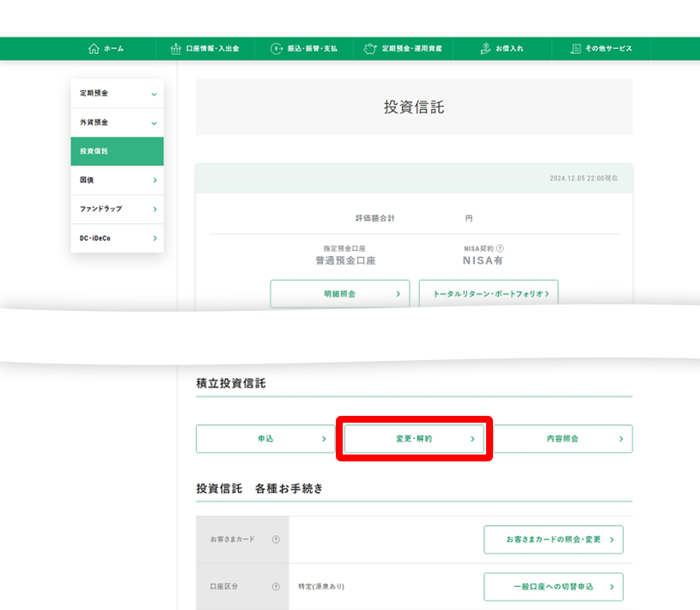Click the お借入れ loan hand icon
Screen dimensions: 700x610
485,49
